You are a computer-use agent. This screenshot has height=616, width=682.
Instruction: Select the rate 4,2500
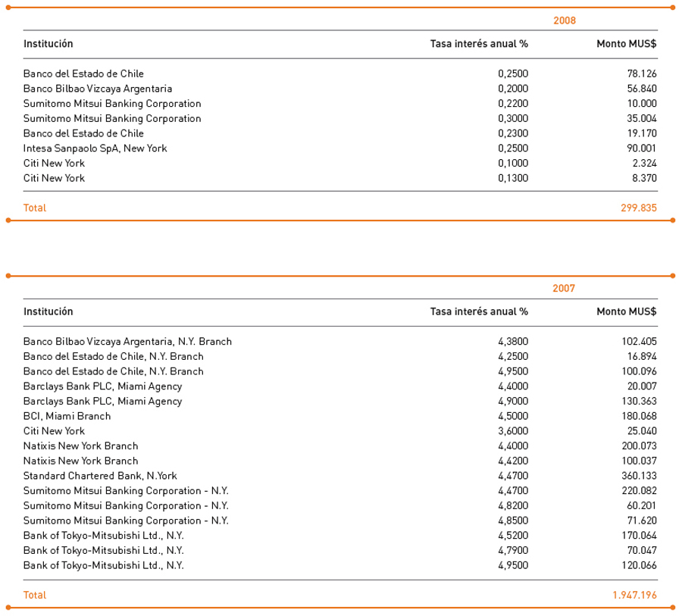513,356
